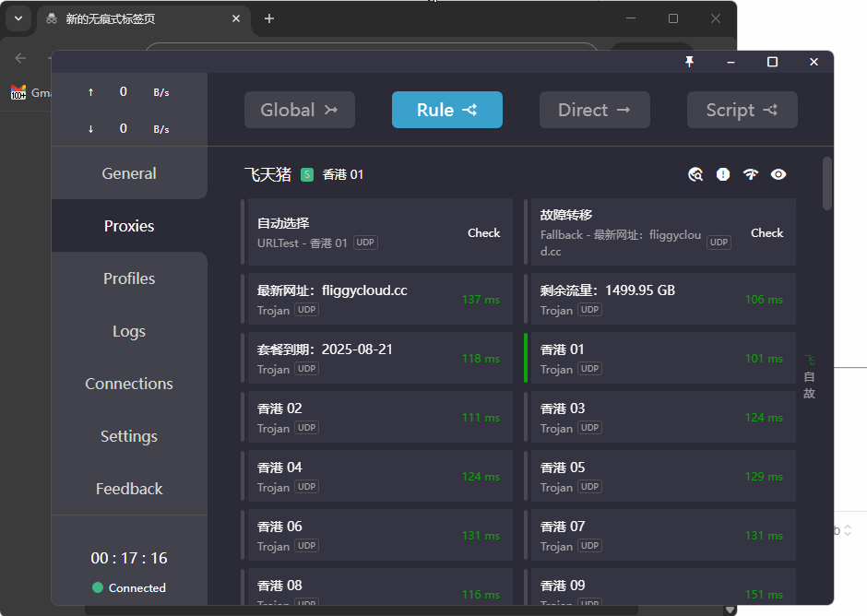The height and width of the screenshot is (616, 867).
Task: Click the exclamation warning icon in group header
Action: click(723, 174)
